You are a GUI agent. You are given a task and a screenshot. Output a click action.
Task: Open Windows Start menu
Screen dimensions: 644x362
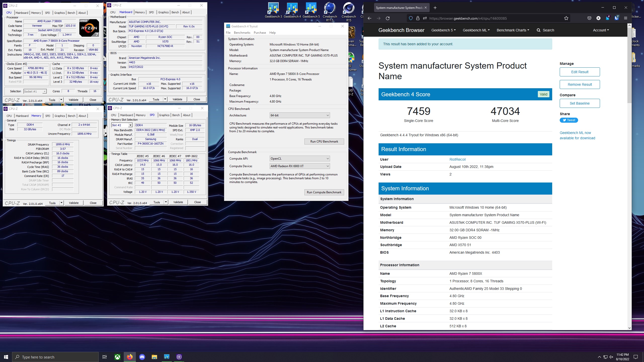6,357
